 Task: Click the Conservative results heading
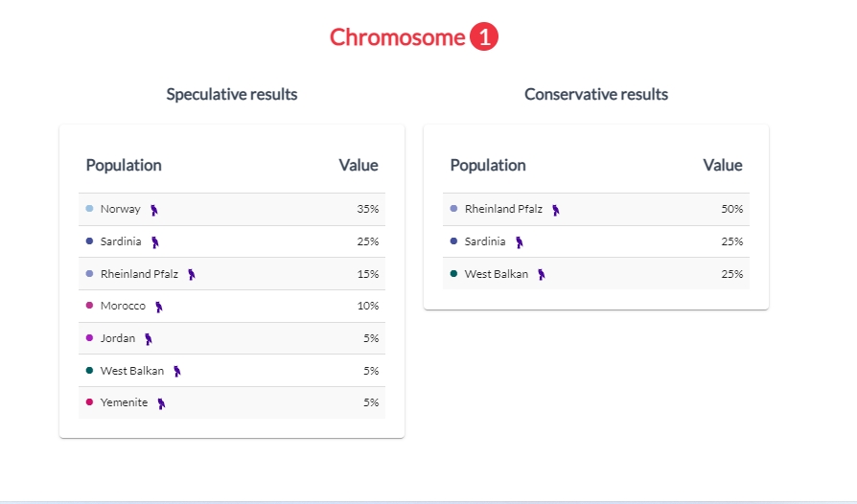(x=595, y=94)
